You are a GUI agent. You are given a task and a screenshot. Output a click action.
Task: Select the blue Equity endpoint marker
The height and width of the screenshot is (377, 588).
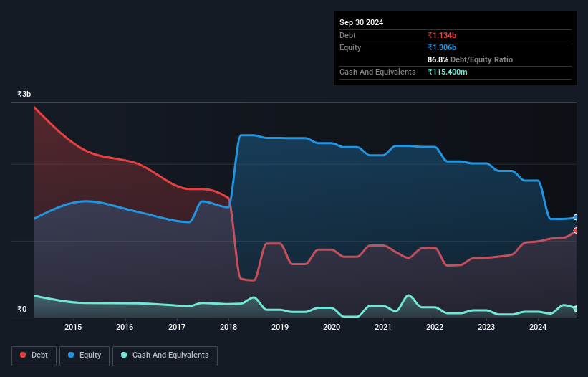coord(576,217)
